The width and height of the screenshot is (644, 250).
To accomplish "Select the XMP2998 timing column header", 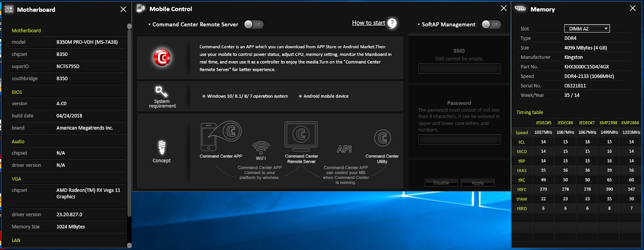I will pyautogui.click(x=609, y=123).
